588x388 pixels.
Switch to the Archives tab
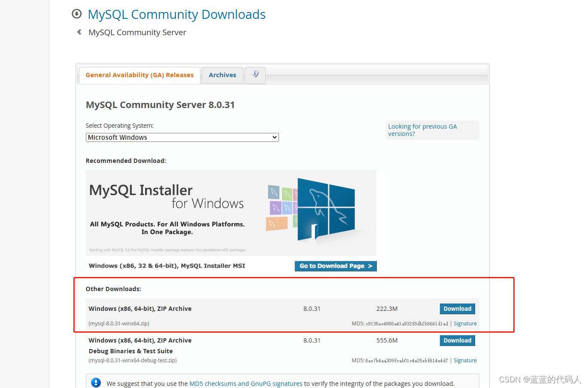[x=222, y=75]
